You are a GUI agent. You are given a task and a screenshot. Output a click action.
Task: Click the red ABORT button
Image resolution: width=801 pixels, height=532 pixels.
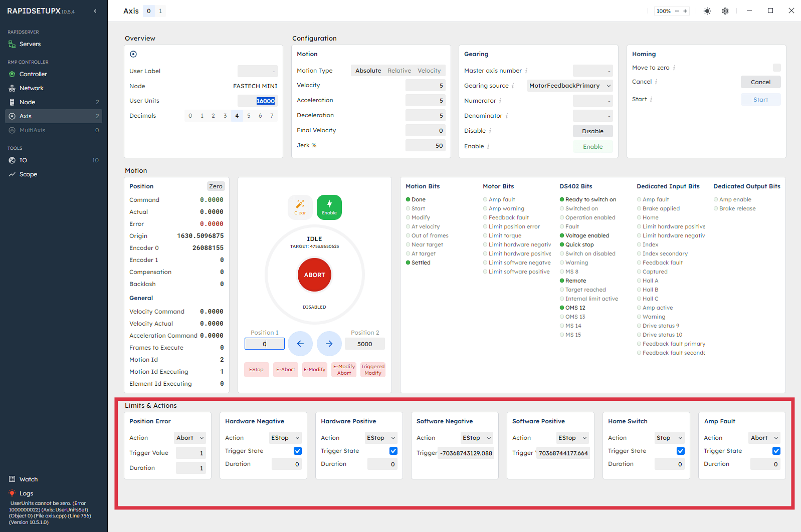314,275
